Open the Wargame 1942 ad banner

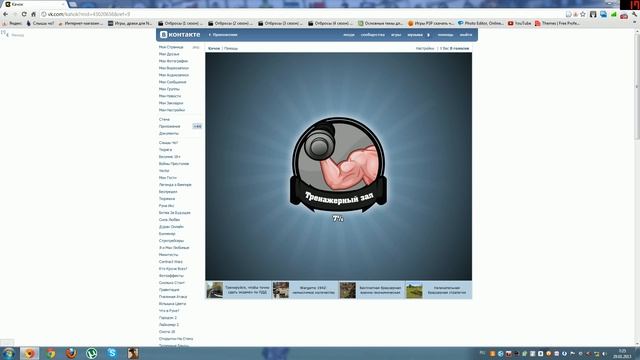(305, 290)
